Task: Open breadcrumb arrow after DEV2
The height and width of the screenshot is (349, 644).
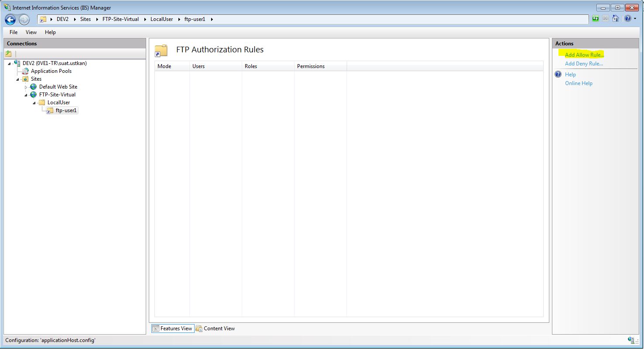Action: coord(75,19)
